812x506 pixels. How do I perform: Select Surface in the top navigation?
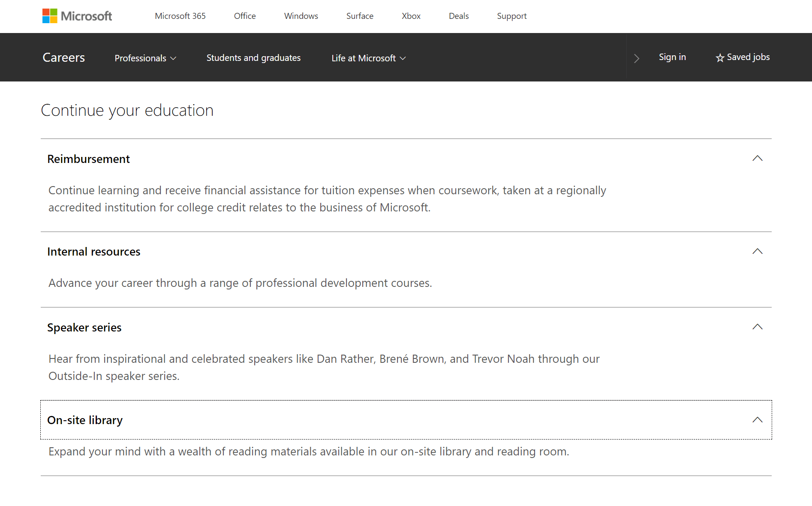[360, 16]
